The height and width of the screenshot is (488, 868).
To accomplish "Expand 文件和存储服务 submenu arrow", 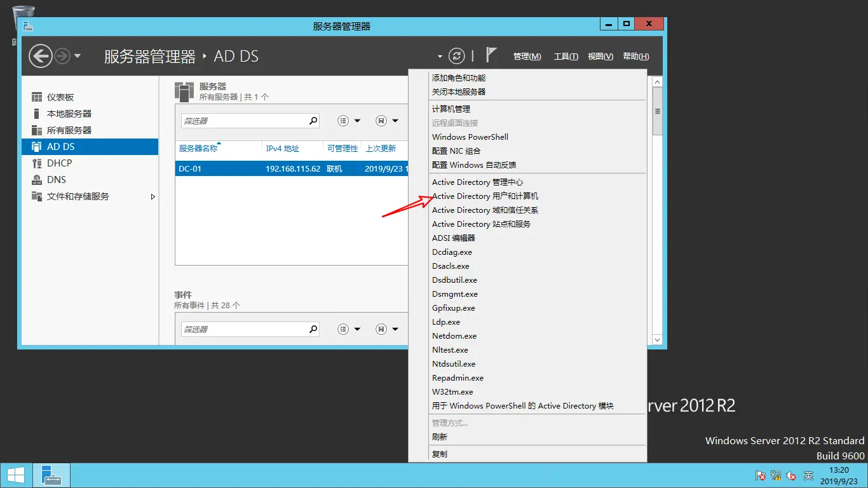I will [153, 197].
